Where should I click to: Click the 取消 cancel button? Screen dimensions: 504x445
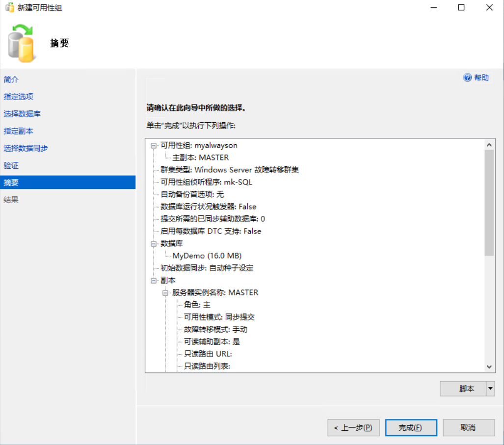[x=469, y=428]
